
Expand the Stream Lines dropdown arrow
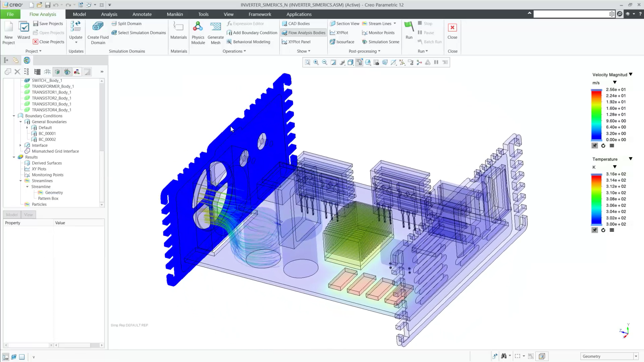[395, 23]
